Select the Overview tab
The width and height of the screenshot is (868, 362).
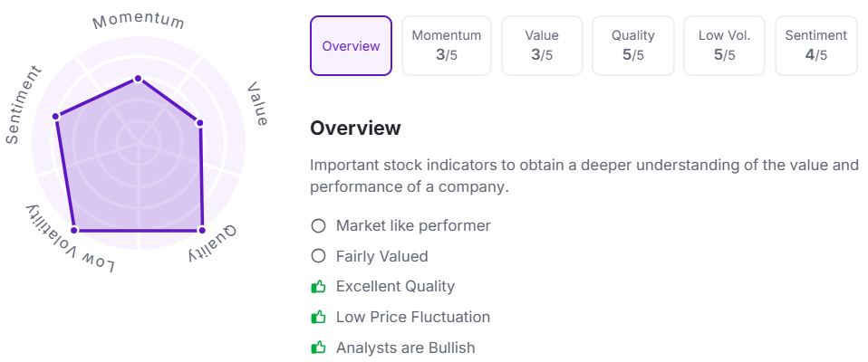tap(351, 46)
